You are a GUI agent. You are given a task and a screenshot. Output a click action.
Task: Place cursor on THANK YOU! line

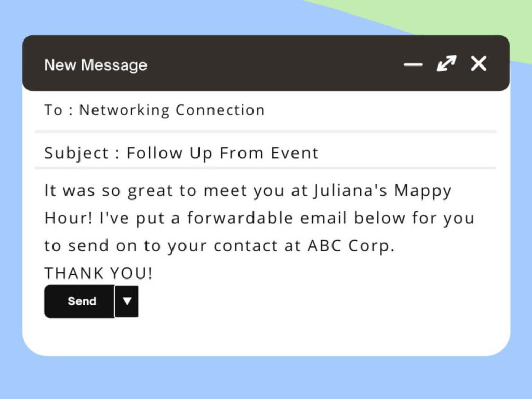click(x=98, y=273)
